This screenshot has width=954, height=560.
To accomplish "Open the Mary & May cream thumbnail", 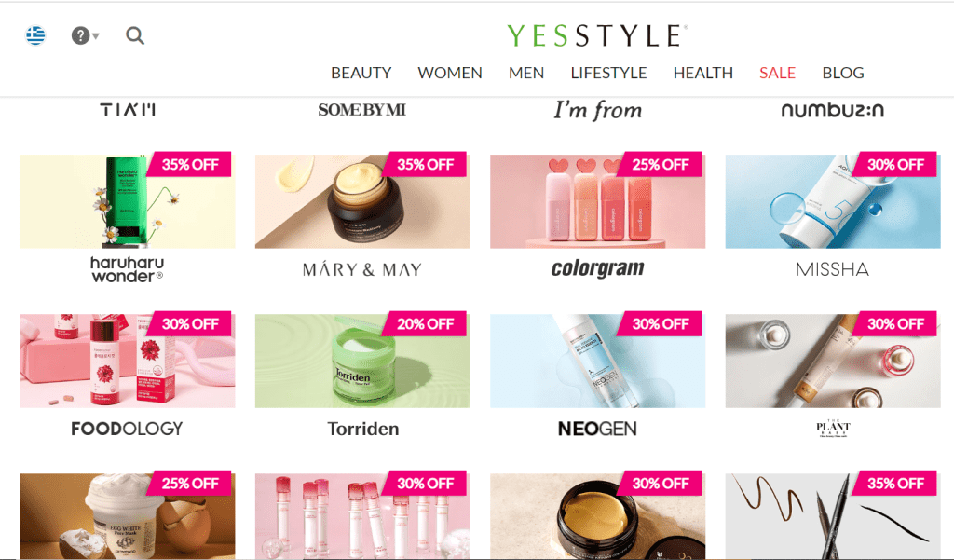I will tap(362, 201).
